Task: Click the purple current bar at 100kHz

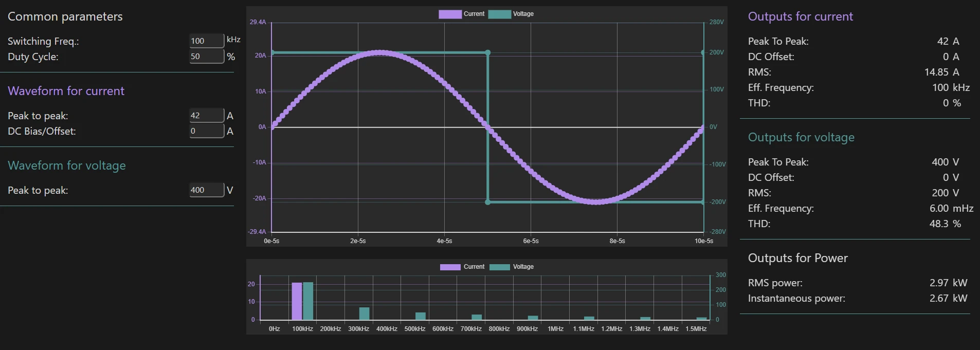Action: click(x=297, y=301)
